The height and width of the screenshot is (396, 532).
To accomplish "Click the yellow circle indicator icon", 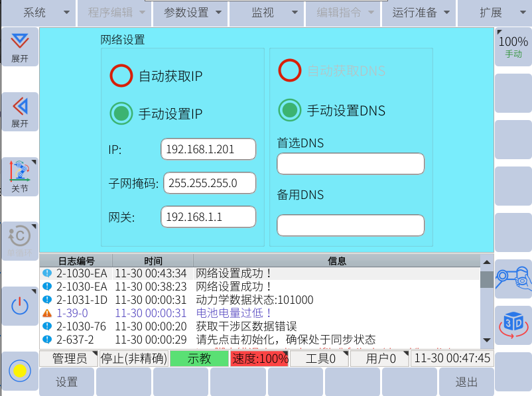I will tap(19, 370).
